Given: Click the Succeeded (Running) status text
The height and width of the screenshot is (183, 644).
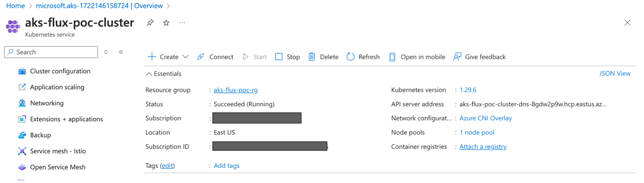Looking at the screenshot, I should coord(244,104).
